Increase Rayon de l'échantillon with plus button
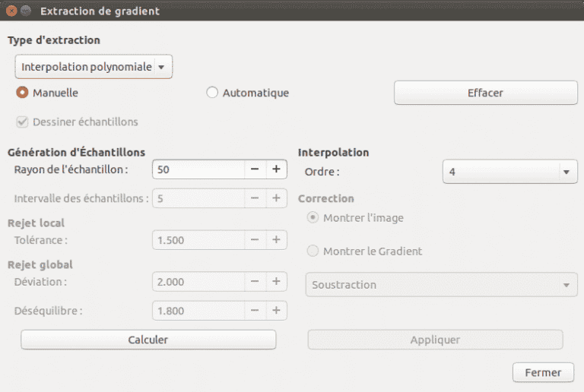Viewport: 584px width, 392px height. click(x=276, y=169)
